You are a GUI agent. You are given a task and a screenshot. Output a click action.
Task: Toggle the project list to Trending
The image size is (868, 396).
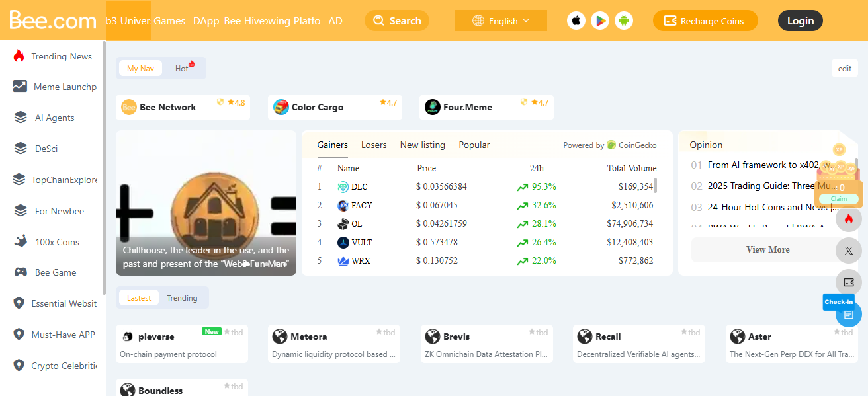(183, 297)
